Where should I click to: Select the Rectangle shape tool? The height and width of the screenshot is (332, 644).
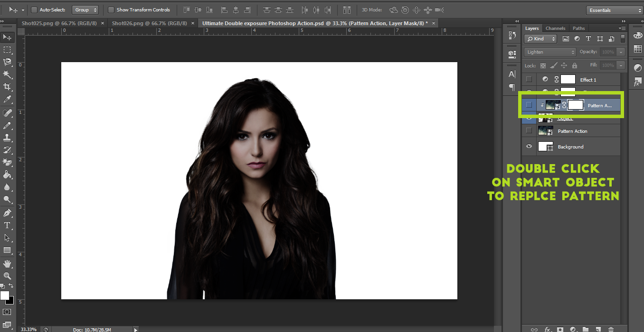(x=8, y=250)
